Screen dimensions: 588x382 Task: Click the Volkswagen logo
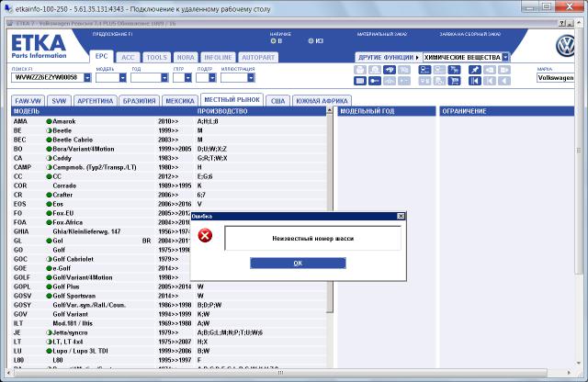coord(565,46)
